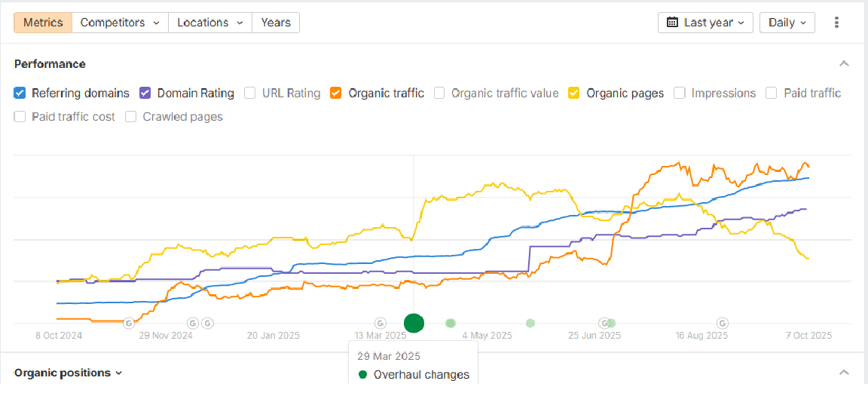Expand the Organic positions dropdown
This screenshot has width=868, height=393.
[x=69, y=373]
